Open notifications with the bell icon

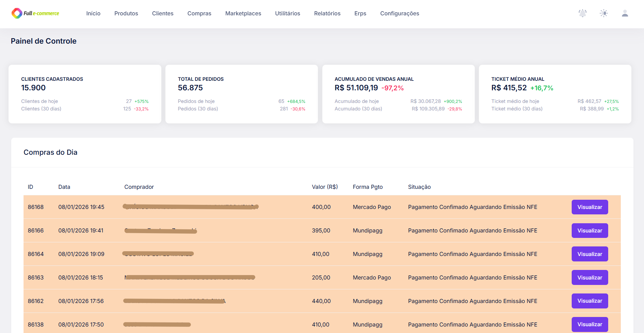[x=582, y=13]
